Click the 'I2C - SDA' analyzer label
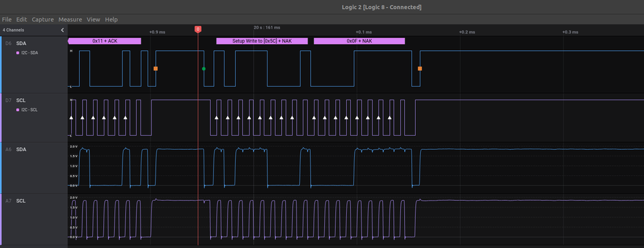Viewport: 644px width, 248px height. click(30, 53)
